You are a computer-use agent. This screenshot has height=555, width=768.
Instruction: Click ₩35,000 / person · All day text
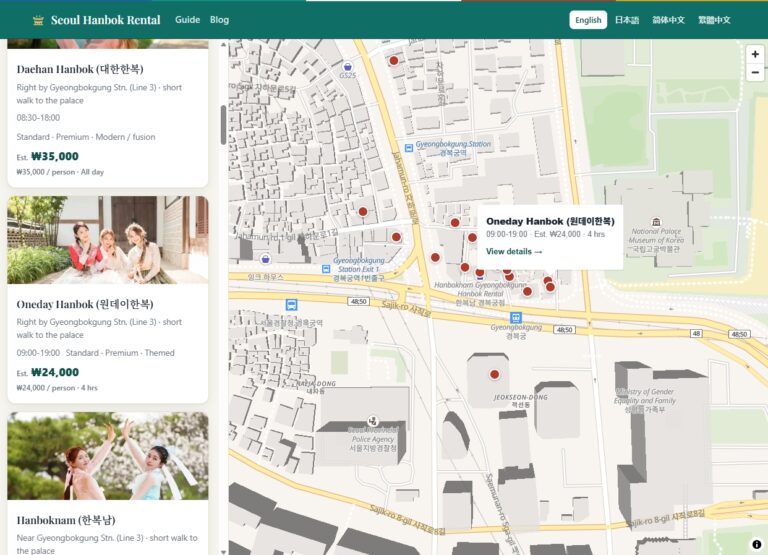60,172
